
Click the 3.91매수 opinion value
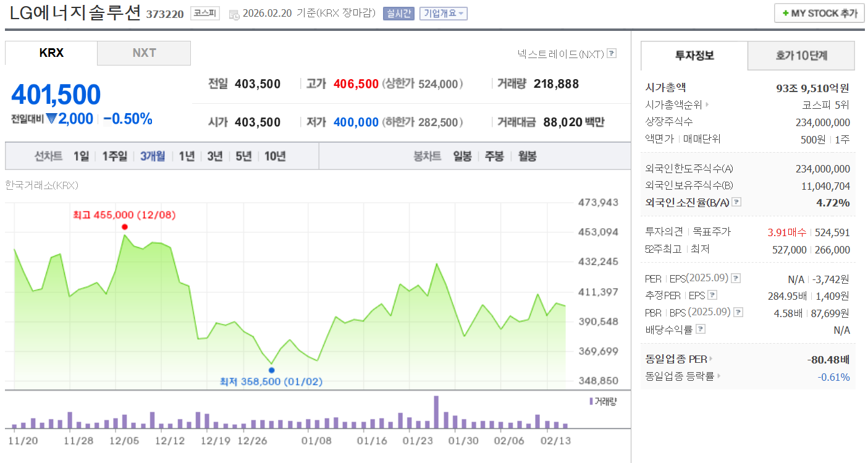coord(786,232)
